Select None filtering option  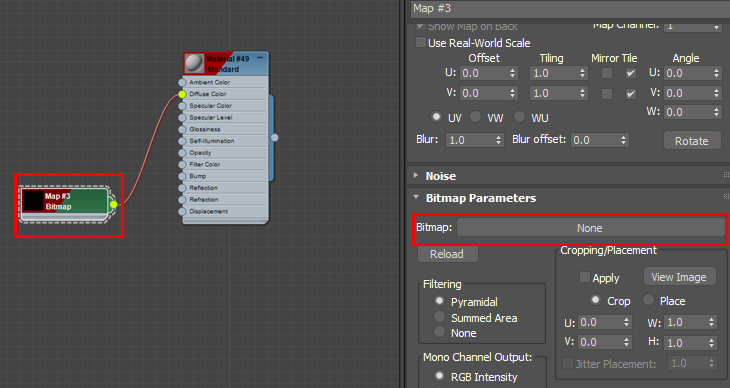point(439,332)
